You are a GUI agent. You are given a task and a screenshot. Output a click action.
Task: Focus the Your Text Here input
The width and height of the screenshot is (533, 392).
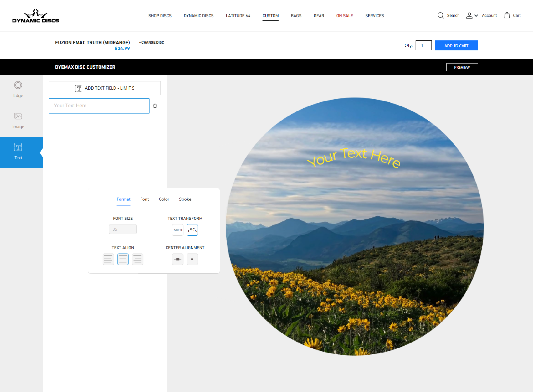(x=99, y=106)
